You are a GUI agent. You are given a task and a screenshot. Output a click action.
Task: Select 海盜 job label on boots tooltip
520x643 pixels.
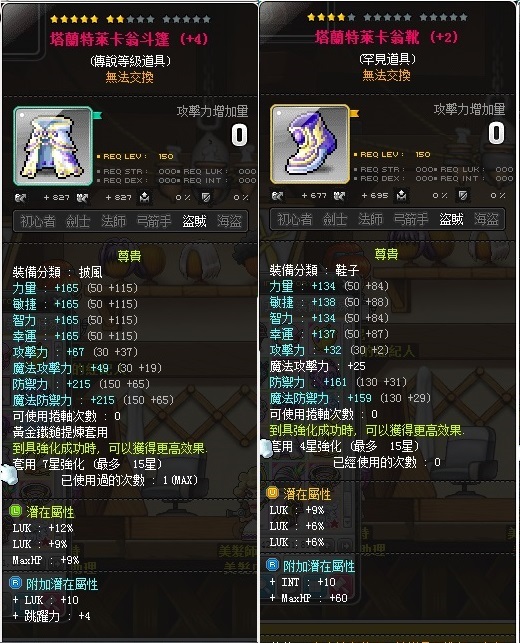pos(486,219)
